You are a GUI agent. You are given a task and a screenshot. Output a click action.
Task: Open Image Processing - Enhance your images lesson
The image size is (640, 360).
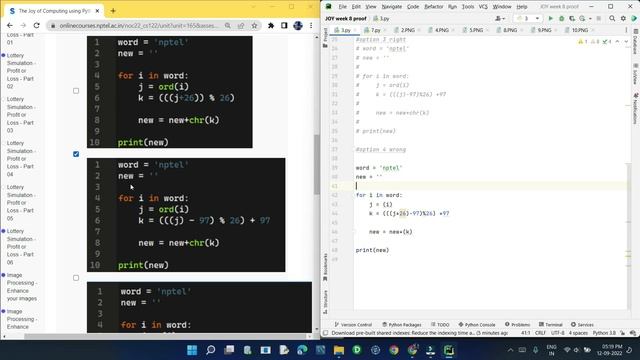(22, 287)
